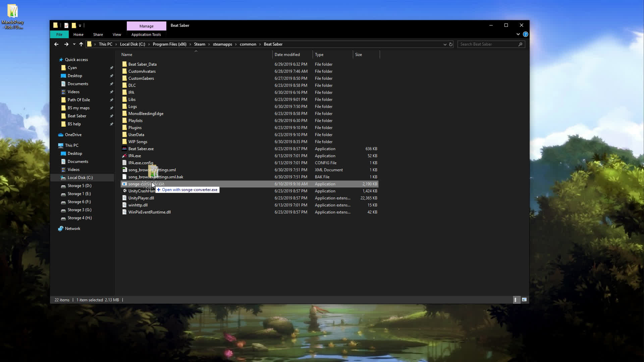Expand the ribbon with chevron arrow
This screenshot has height=362, width=644.
point(518,34)
